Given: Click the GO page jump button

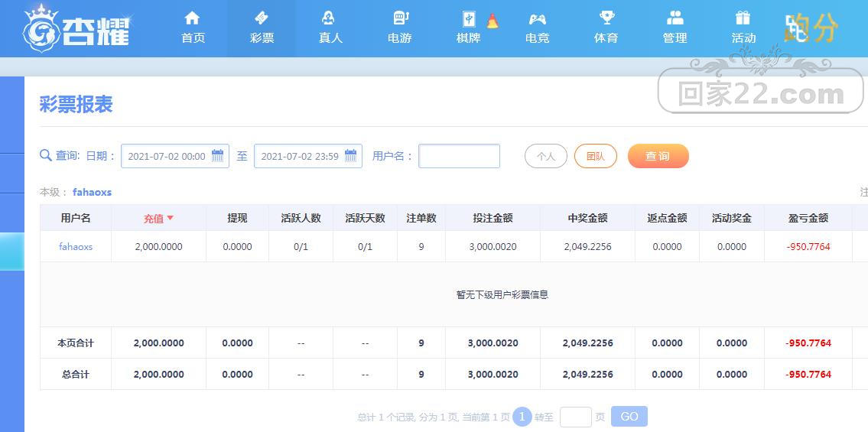Looking at the screenshot, I should 629,417.
